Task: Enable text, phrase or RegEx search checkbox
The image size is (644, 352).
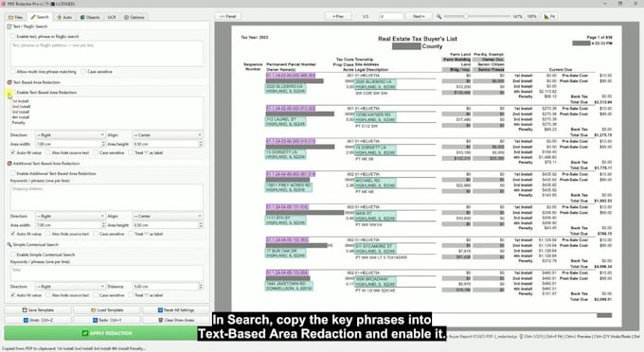Action: click(x=12, y=37)
